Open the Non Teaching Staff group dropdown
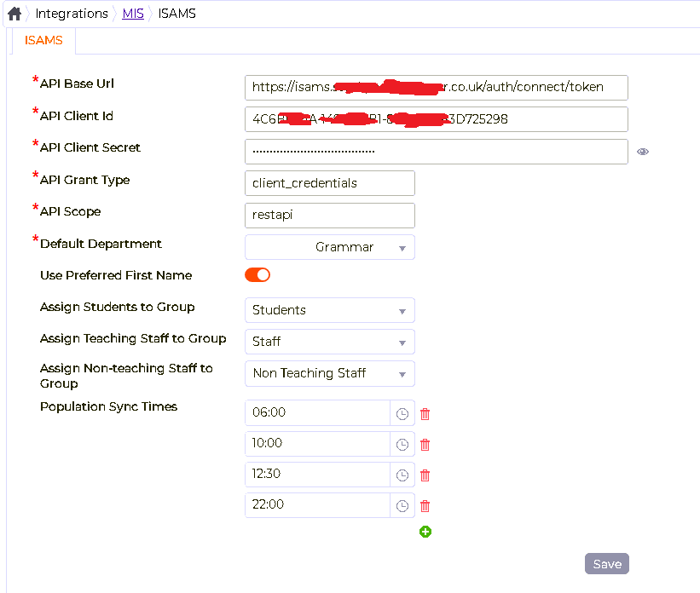Screen dimensions: 700x593 (330, 373)
